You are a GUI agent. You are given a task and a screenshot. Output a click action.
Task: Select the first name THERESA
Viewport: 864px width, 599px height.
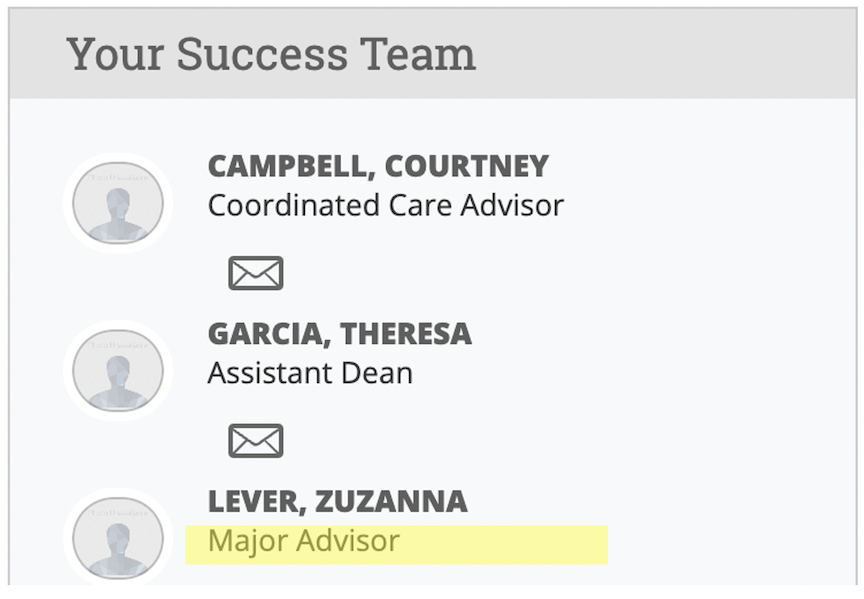click(x=406, y=334)
